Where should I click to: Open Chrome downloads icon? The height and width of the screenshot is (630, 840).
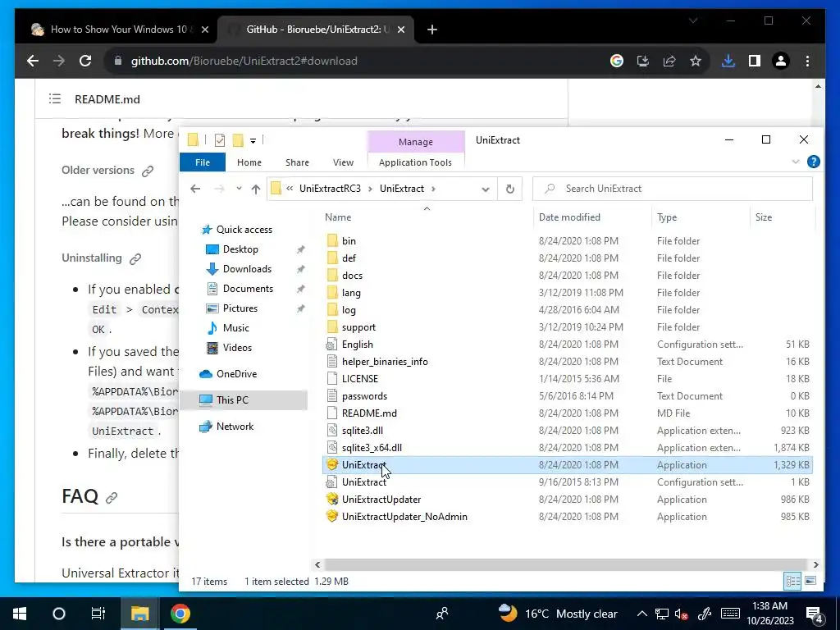point(728,61)
